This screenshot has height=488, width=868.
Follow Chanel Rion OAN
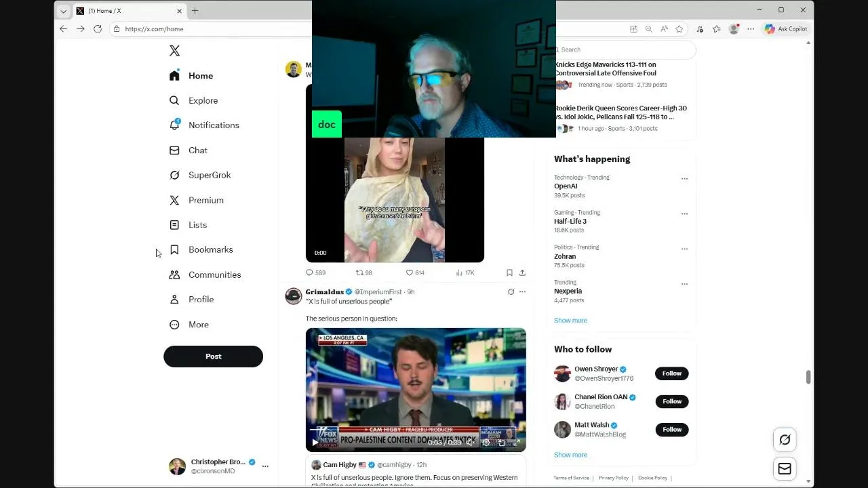coord(672,401)
